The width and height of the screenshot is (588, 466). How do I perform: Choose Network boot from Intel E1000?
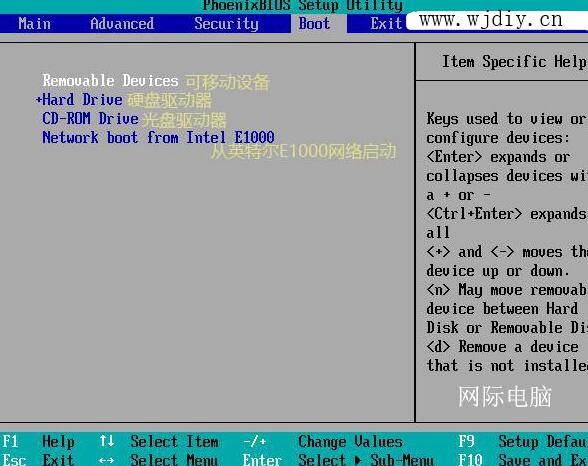click(x=158, y=138)
